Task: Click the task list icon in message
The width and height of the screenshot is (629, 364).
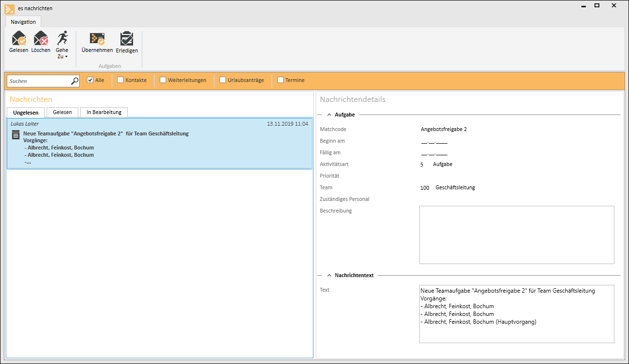Action: [x=16, y=135]
